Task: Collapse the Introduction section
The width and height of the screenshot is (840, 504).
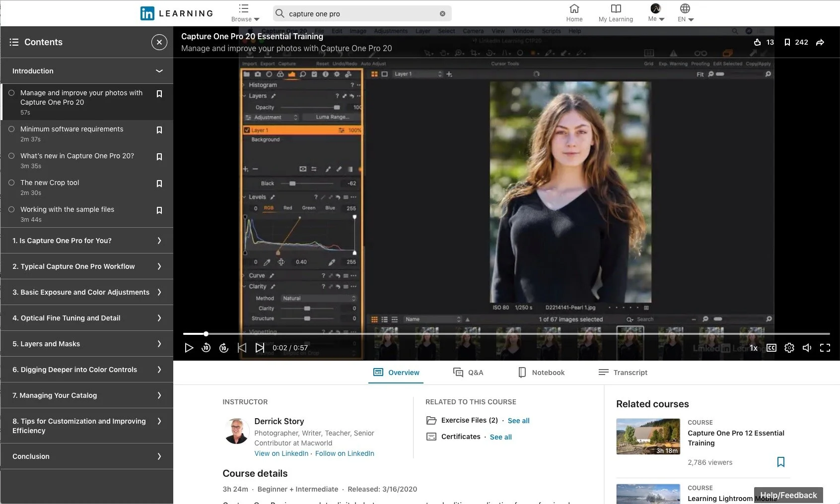Action: click(x=87, y=71)
